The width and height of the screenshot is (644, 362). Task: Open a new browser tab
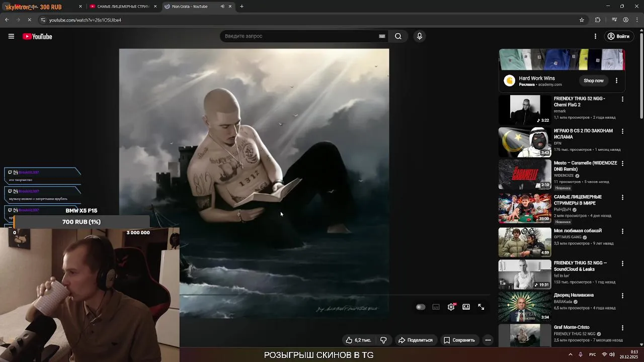(242, 7)
